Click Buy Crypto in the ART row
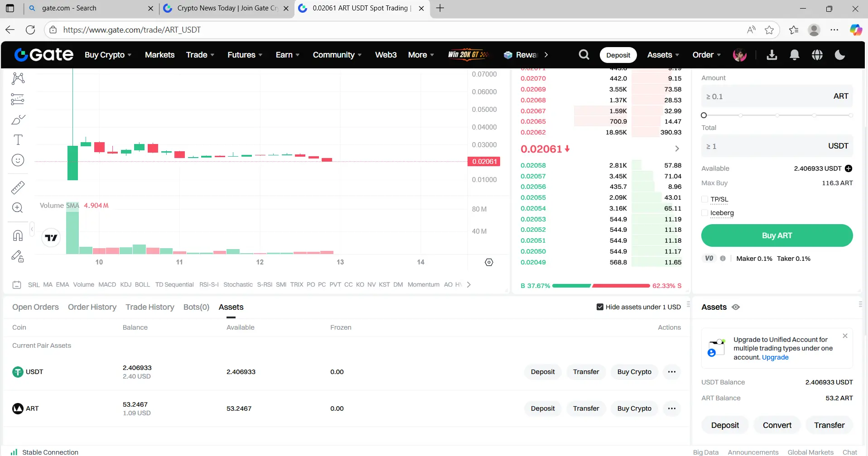The image size is (868, 456). tap(634, 408)
